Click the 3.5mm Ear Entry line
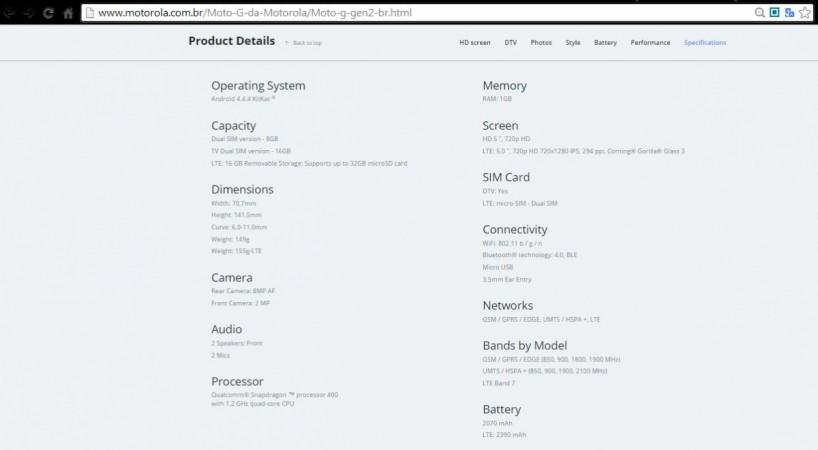Screen dimensions: 818x450 point(507,279)
